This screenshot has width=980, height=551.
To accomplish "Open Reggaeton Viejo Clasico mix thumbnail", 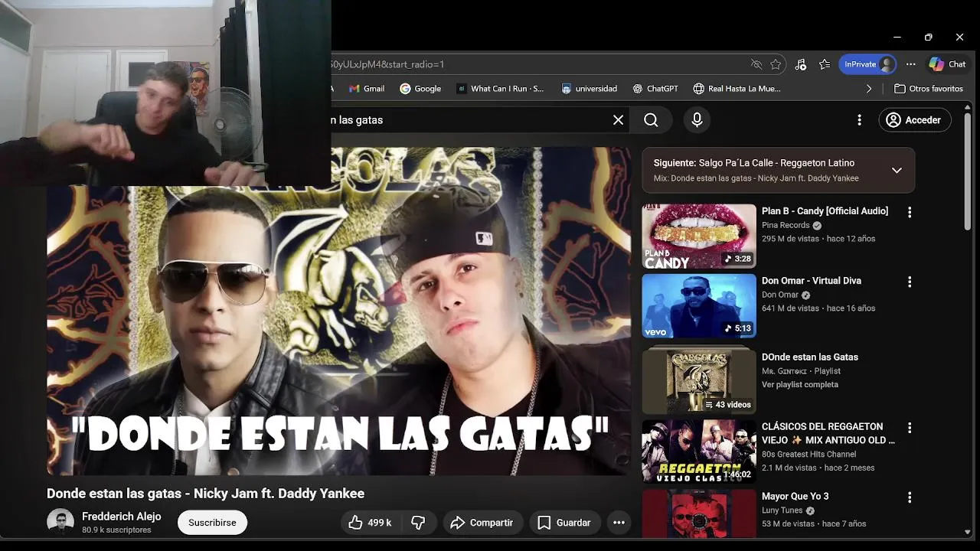I will click(x=699, y=452).
